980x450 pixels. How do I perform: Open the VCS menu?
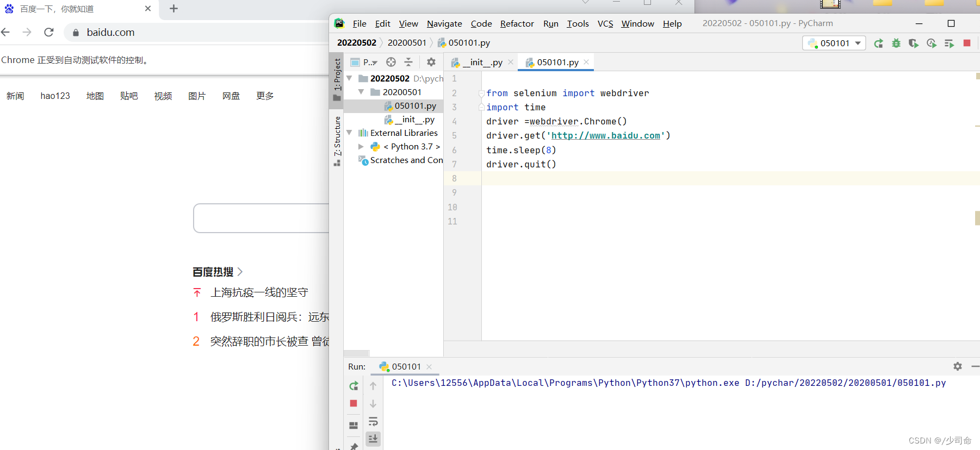click(605, 23)
